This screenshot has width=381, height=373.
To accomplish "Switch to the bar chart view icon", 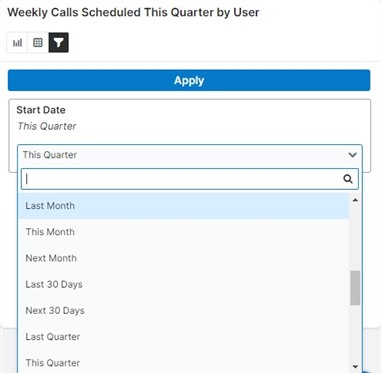I will pyautogui.click(x=17, y=43).
